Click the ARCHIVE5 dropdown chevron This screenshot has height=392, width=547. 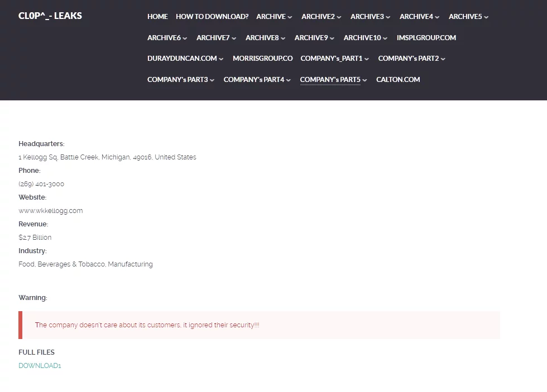tap(486, 17)
